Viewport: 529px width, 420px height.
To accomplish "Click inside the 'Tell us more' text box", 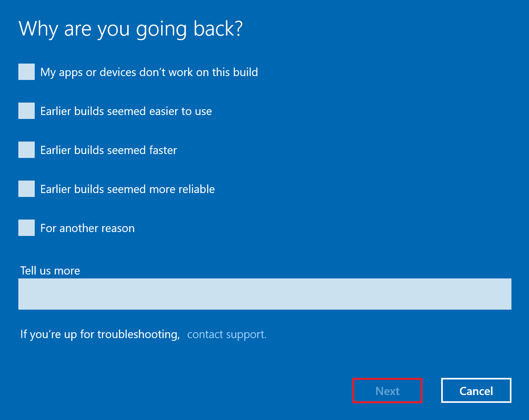I will [x=264, y=294].
